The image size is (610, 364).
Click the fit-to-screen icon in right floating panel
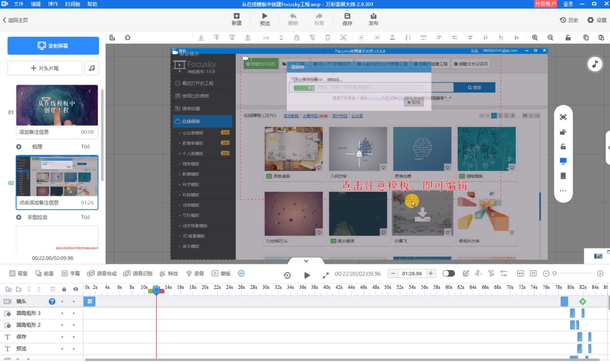tap(563, 117)
